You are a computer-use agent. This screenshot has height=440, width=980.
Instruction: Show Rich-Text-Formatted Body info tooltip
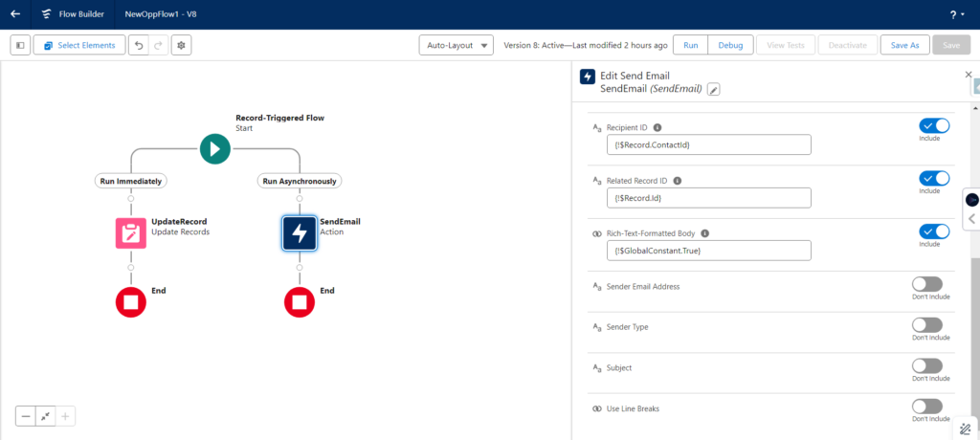[x=705, y=233]
